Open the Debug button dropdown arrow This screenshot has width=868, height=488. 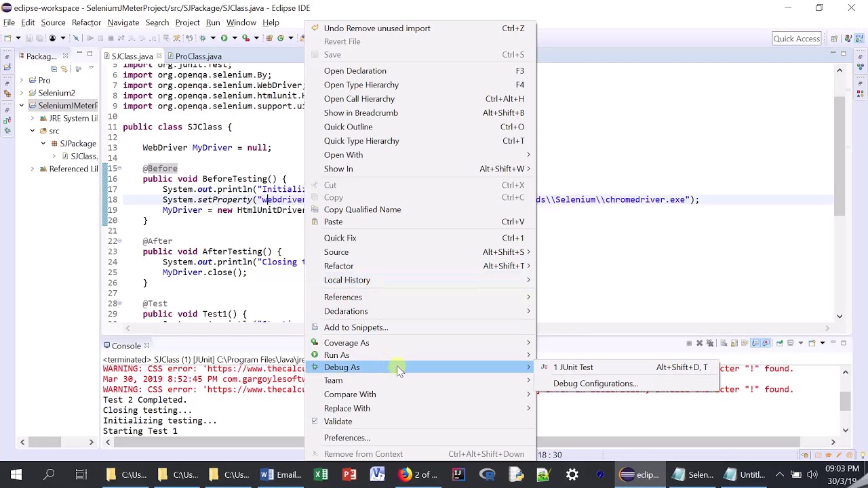(213, 38)
